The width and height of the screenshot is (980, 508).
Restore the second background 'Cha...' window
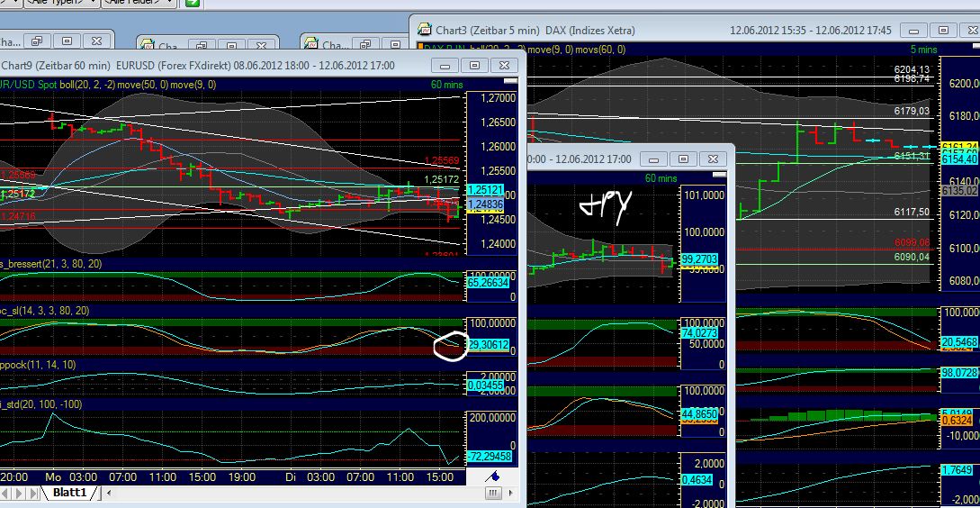click(x=202, y=45)
